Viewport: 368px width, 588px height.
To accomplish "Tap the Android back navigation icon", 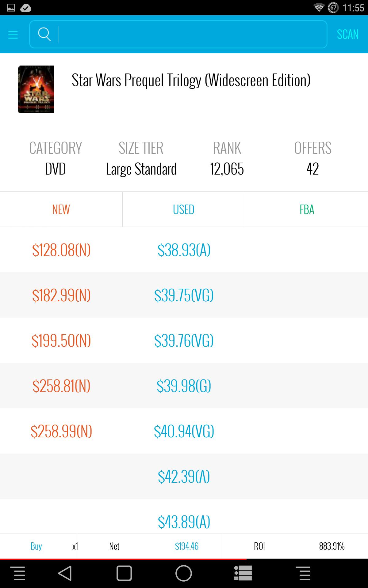I will pyautogui.click(x=65, y=573).
